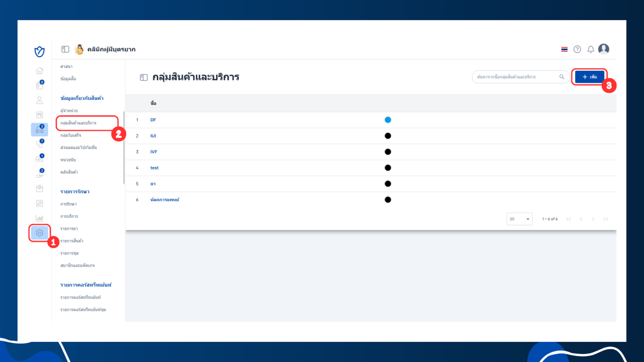Click the blue color dot for DF
644x362 pixels.
coord(388,120)
